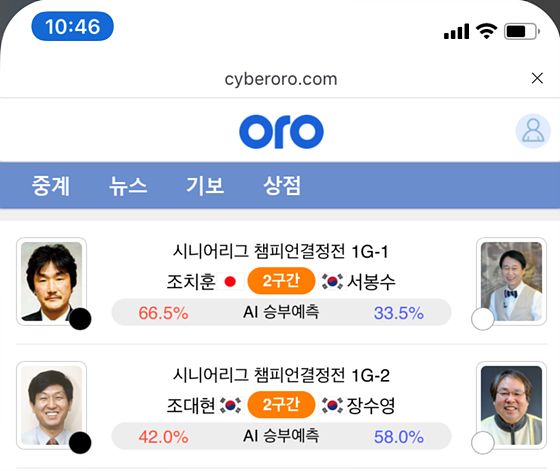Open the 중계 tab
Screen dimensions: 560x471
pyautogui.click(x=51, y=186)
